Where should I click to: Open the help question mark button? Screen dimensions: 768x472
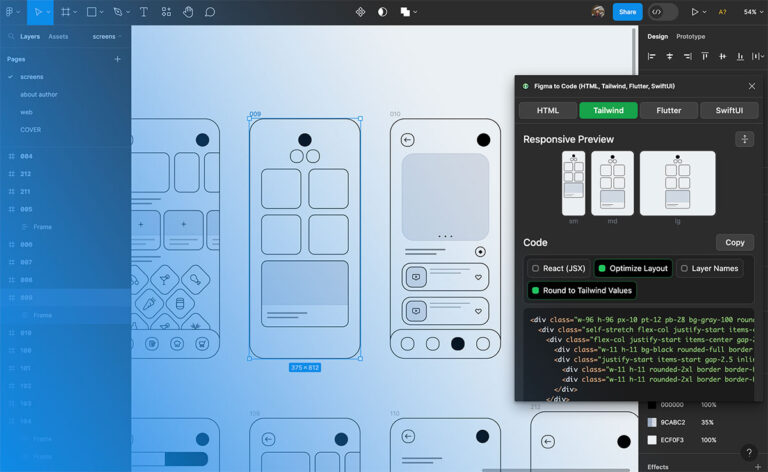[749, 452]
